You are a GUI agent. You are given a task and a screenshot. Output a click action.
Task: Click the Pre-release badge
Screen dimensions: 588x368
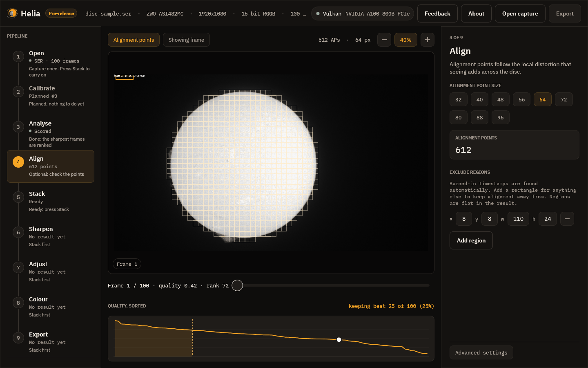click(x=61, y=13)
